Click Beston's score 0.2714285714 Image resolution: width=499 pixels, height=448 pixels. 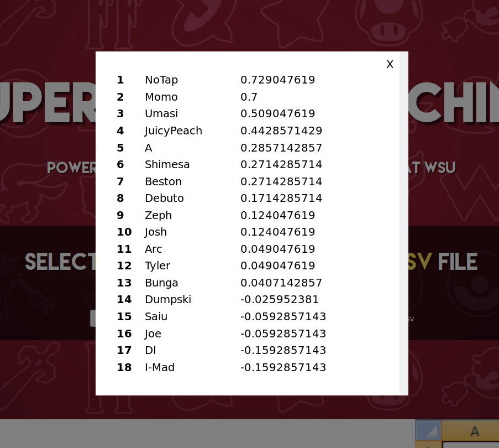[281, 181]
